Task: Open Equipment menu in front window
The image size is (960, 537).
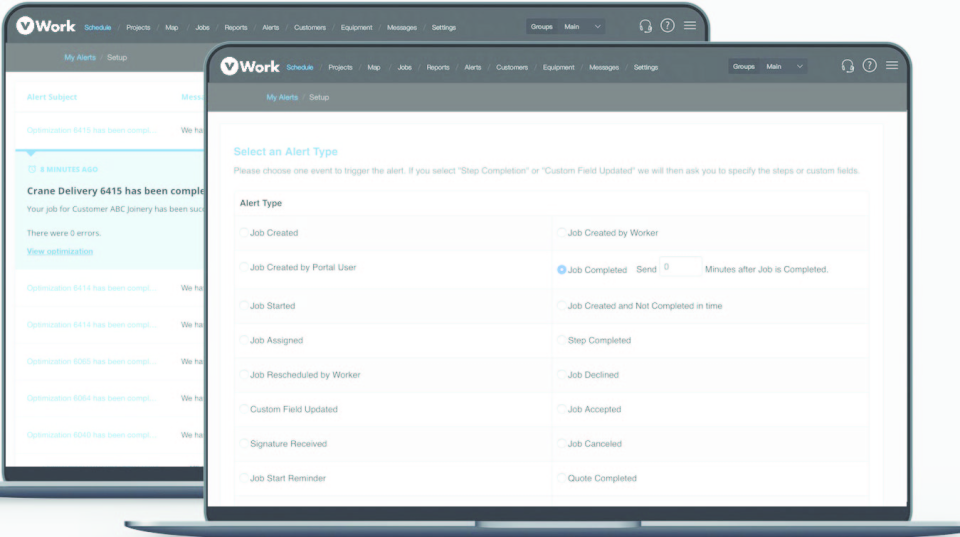Action: (558, 67)
